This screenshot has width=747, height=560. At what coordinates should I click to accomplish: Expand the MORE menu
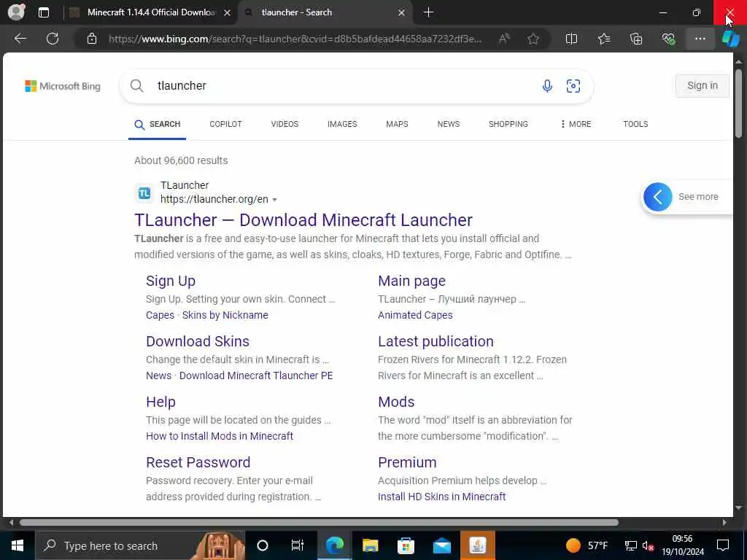pyautogui.click(x=576, y=124)
